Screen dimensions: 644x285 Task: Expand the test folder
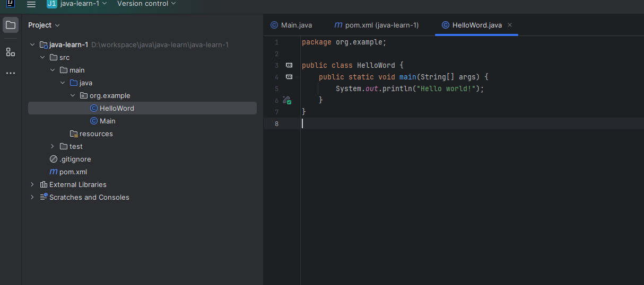click(x=53, y=146)
